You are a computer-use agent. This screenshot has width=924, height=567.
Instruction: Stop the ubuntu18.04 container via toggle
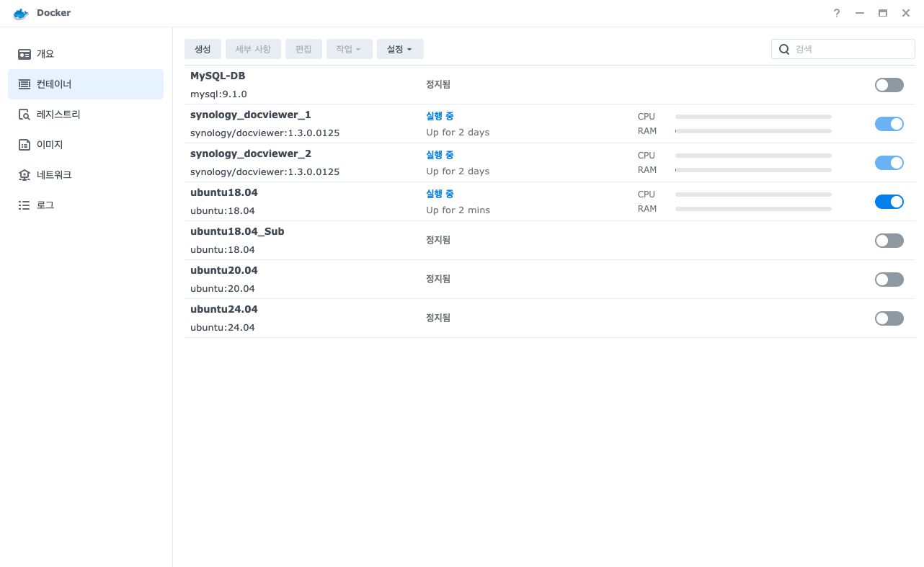coord(889,202)
